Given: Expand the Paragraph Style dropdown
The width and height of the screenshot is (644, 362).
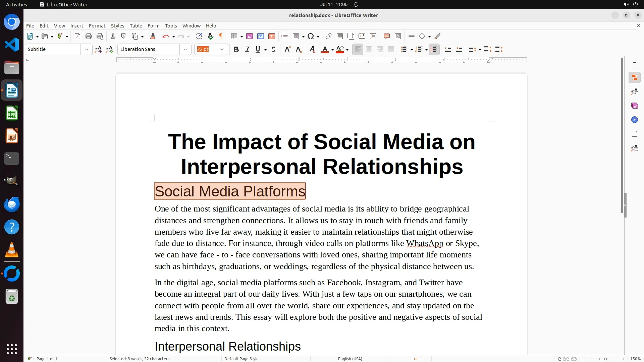Looking at the screenshot, I should tap(87, 50).
